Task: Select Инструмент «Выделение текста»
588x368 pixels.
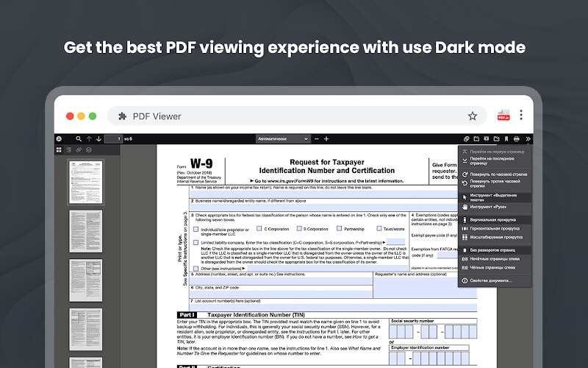Action: (495, 197)
